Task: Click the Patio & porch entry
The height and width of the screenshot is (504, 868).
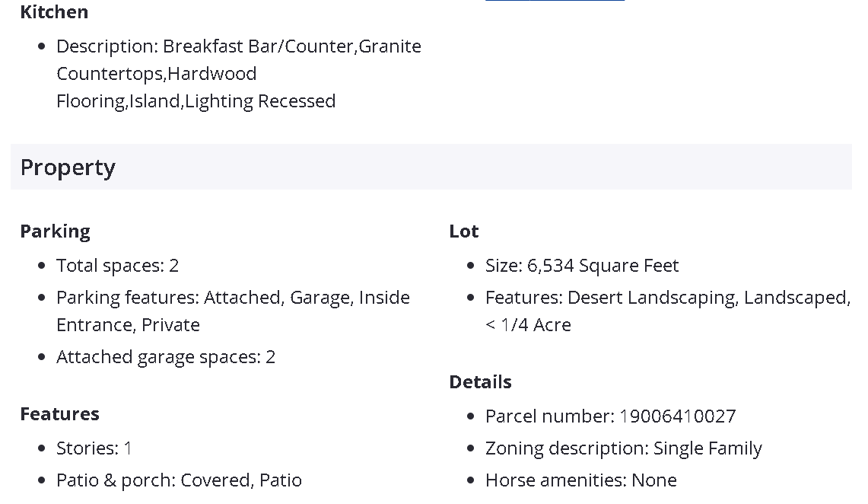Action: [179, 480]
